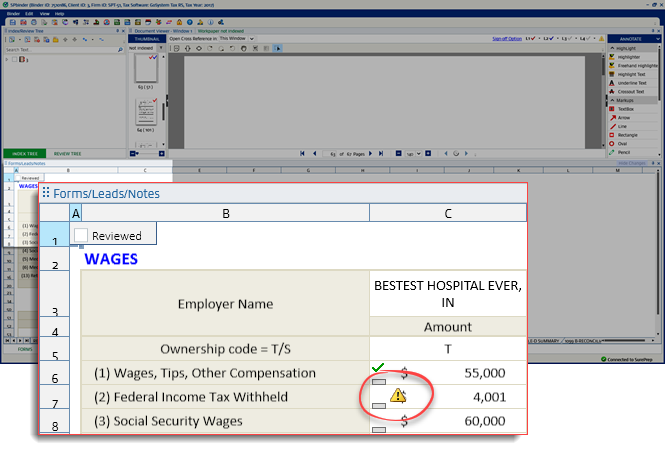This screenshot has width=665, height=460.
Task: Select the Arrow markup tool
Action: pos(624,117)
